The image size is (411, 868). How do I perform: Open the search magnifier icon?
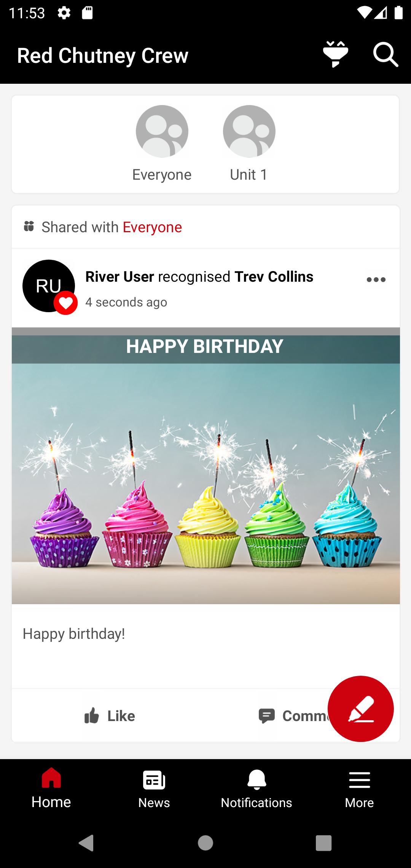click(x=386, y=55)
